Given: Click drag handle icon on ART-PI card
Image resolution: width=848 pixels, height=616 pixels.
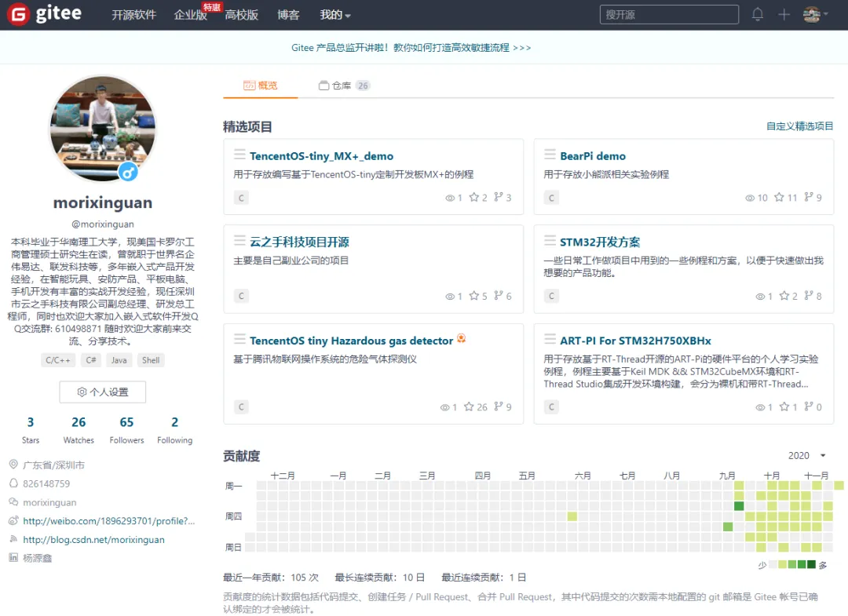Looking at the screenshot, I should point(550,339).
